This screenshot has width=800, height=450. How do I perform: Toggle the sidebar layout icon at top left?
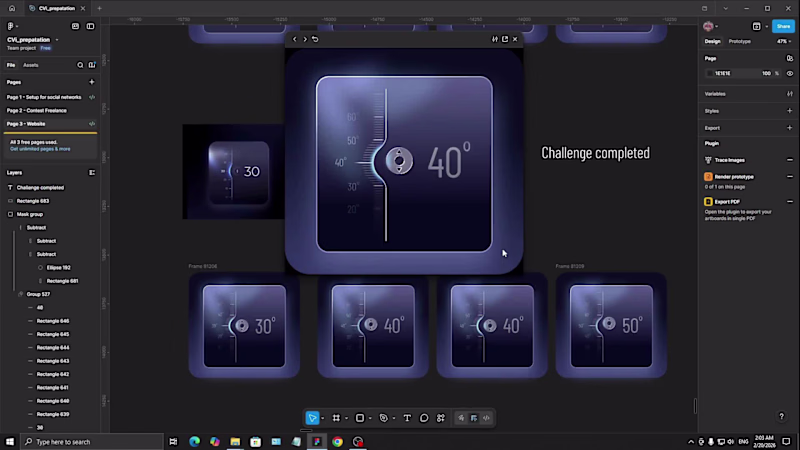90,26
